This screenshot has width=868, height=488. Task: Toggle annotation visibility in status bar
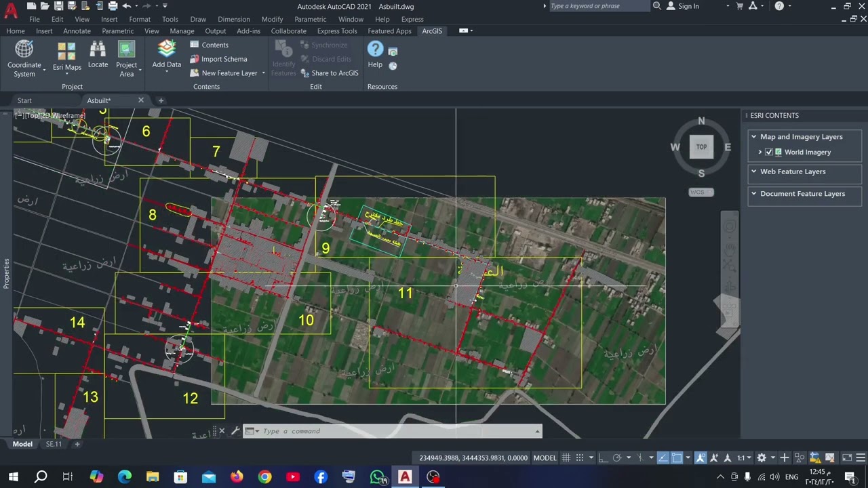(x=701, y=457)
